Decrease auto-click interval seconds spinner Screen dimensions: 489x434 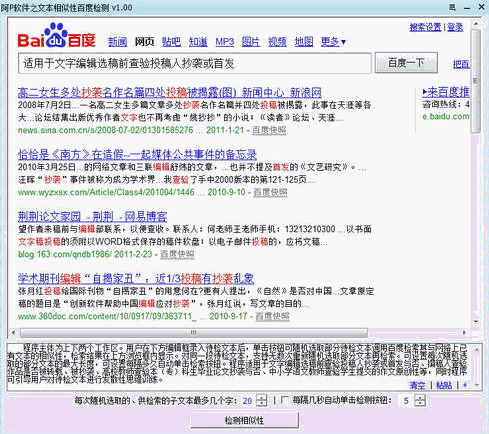(x=420, y=403)
